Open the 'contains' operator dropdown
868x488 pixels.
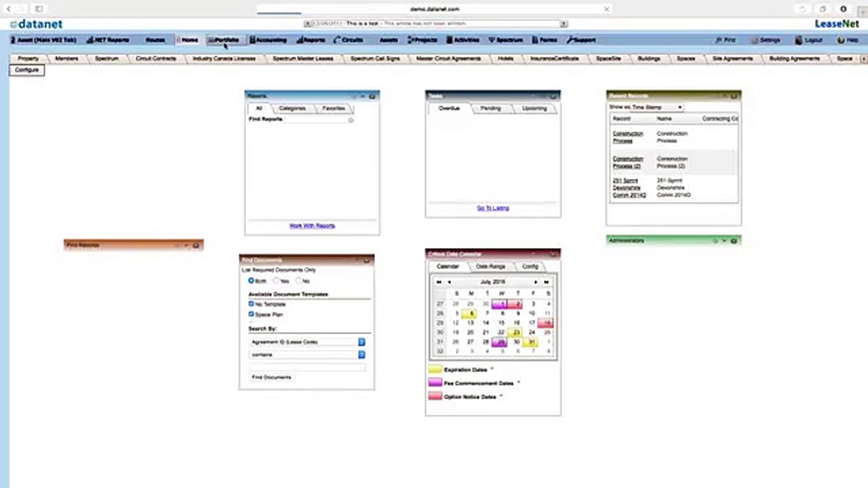click(307, 354)
